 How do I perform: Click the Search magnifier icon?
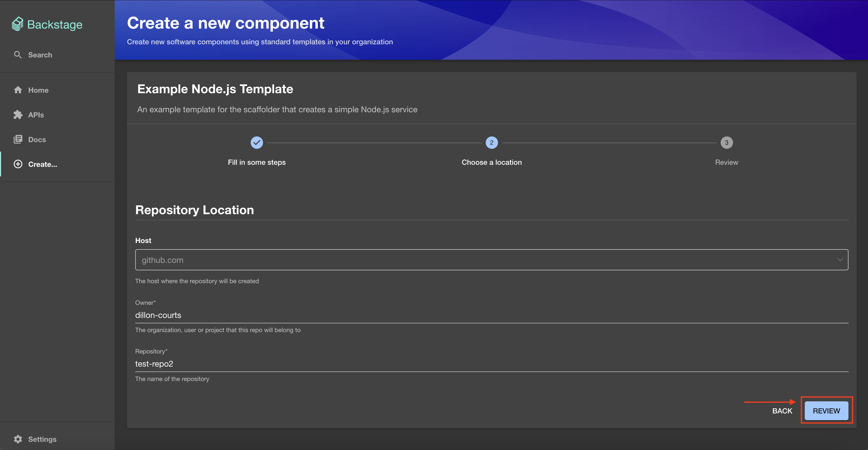[17, 55]
